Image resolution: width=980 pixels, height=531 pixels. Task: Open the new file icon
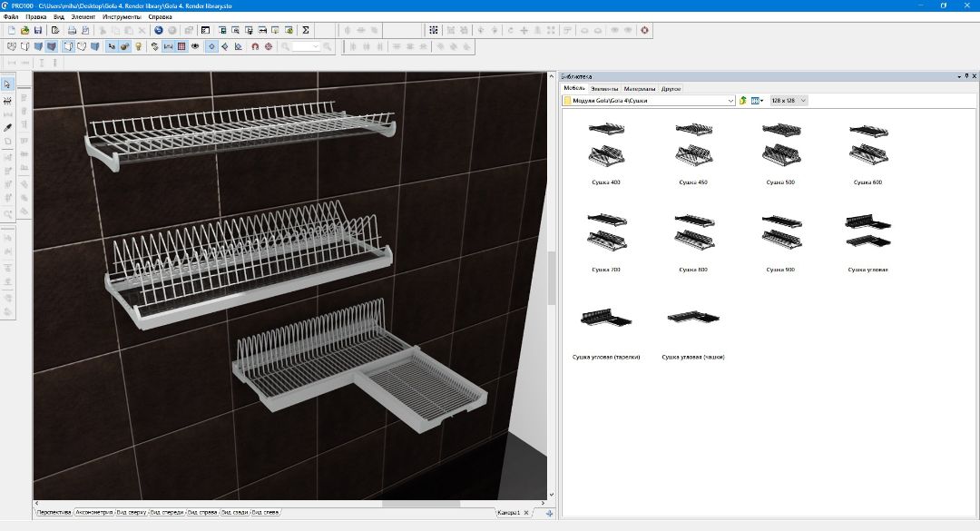pos(12,30)
